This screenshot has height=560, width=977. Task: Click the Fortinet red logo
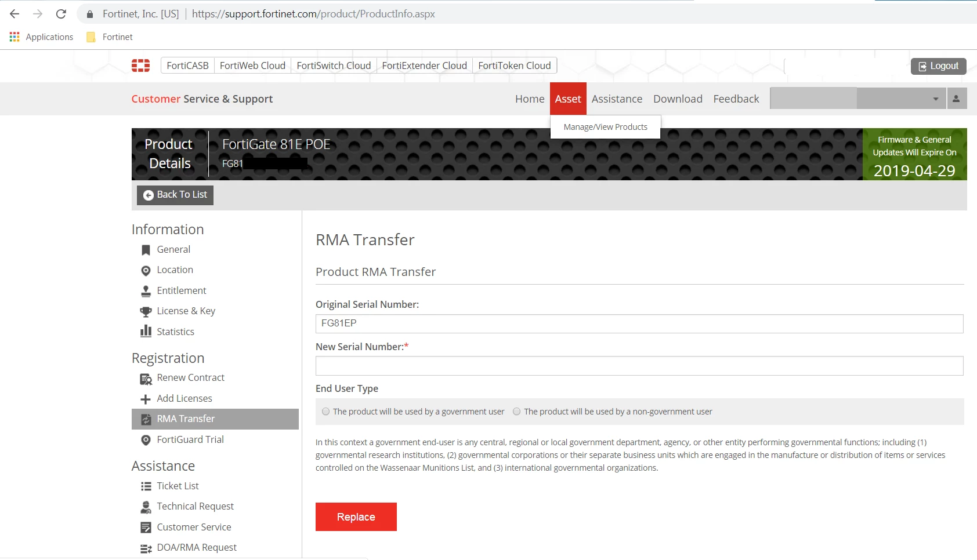(x=140, y=66)
